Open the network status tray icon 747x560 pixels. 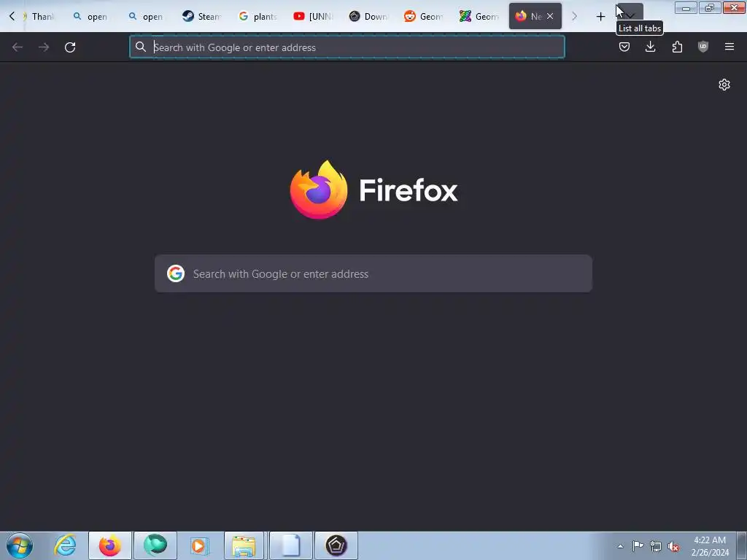(x=656, y=546)
